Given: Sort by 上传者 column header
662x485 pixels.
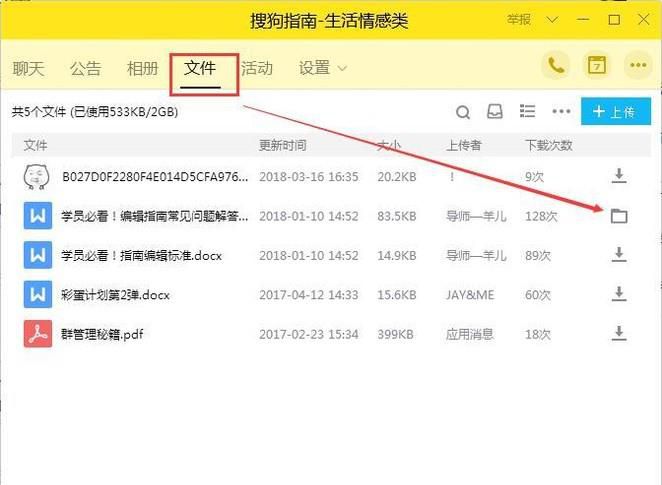Looking at the screenshot, I should [x=464, y=146].
